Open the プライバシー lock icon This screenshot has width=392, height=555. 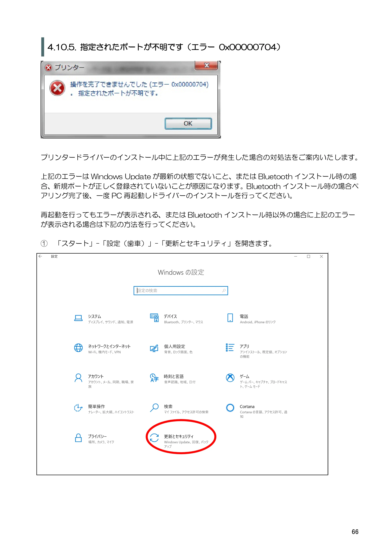coord(78,438)
